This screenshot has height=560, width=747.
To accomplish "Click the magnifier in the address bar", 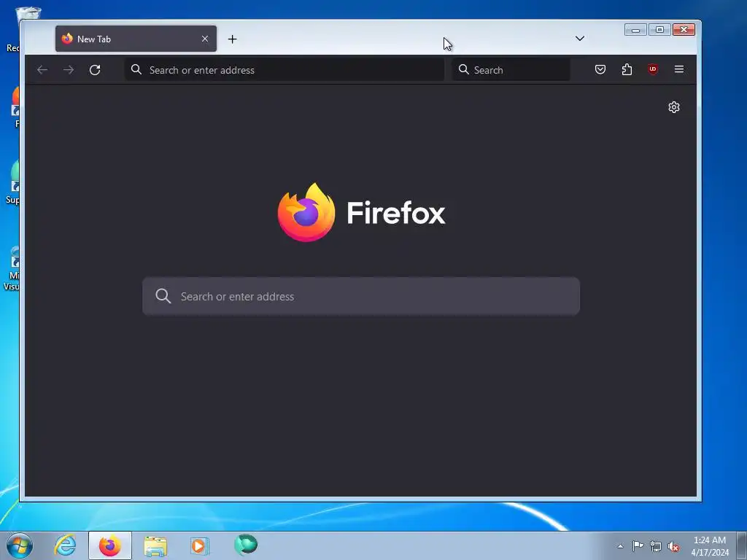I will point(136,69).
